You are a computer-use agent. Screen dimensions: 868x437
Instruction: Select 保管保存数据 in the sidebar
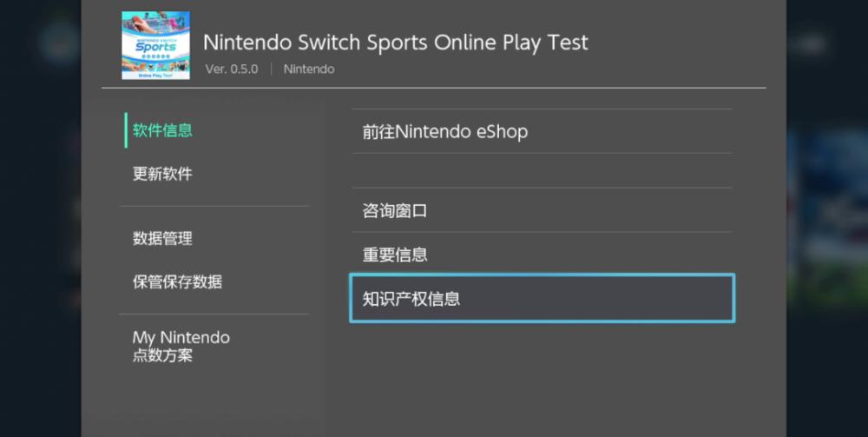177,281
